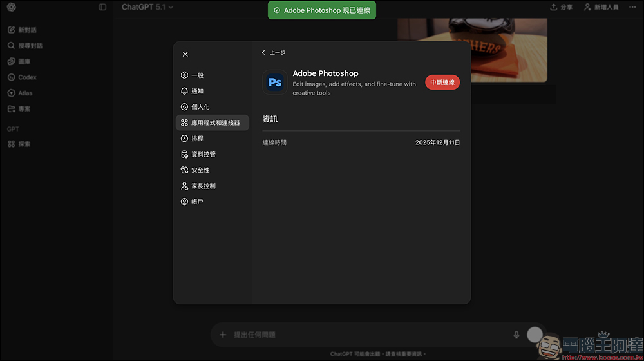Open Codex in sidebar
644x361 pixels.
click(x=22, y=77)
